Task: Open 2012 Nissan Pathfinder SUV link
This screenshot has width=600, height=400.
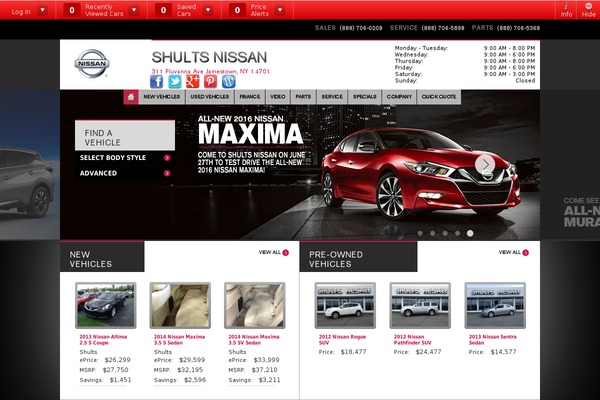Action: (x=412, y=340)
